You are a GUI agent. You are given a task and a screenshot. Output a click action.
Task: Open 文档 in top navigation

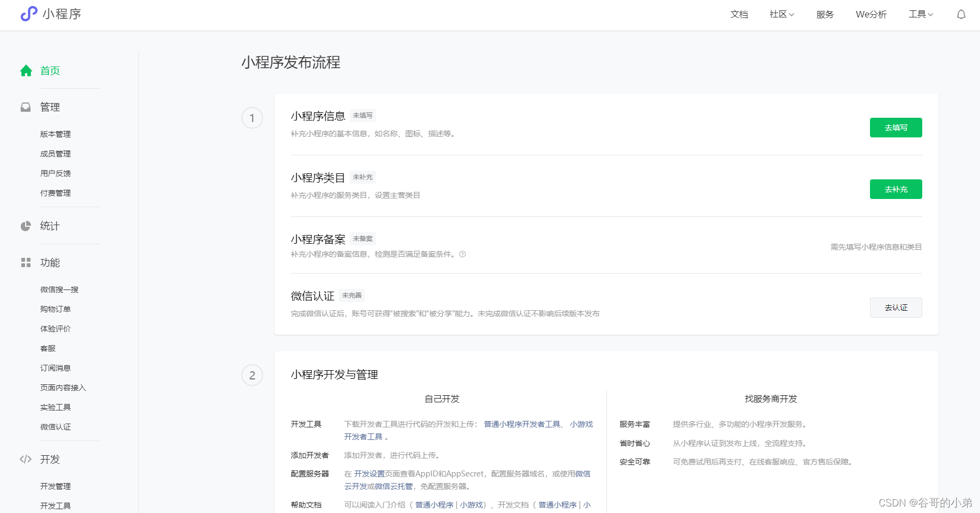coord(739,14)
